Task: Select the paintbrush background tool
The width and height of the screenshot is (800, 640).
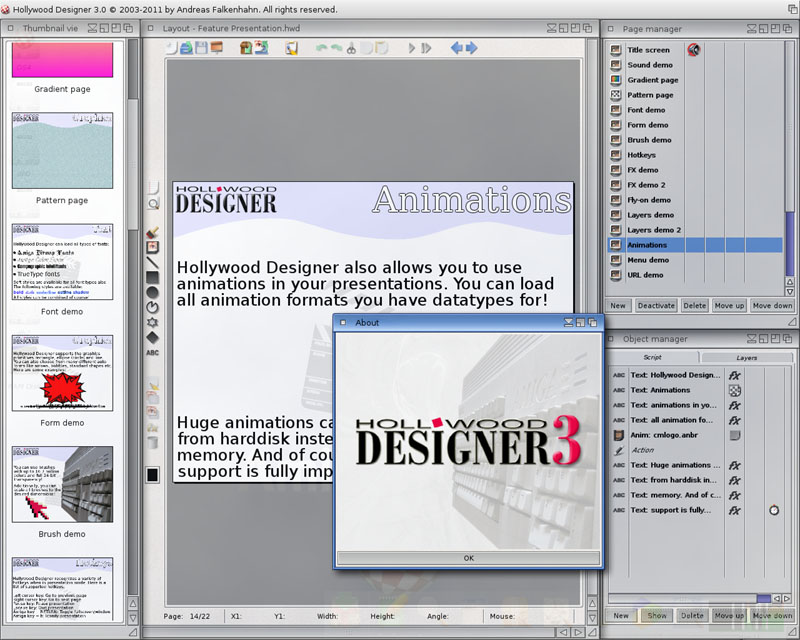Action: click(153, 233)
